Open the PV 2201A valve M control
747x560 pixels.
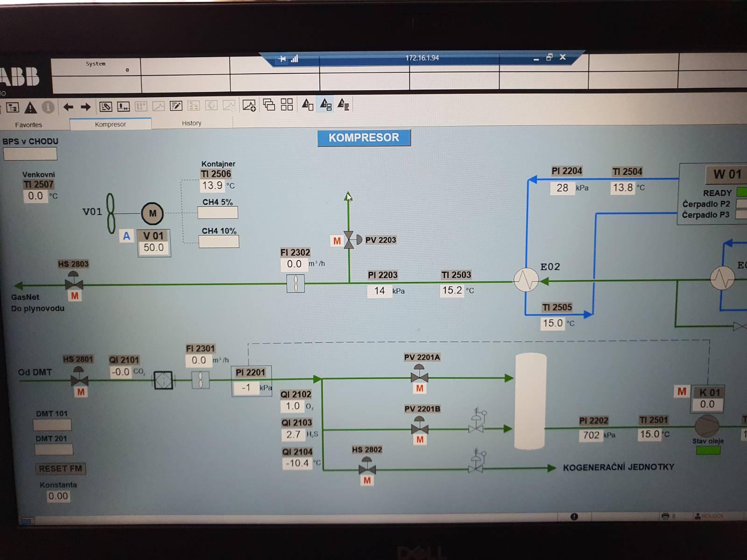[420, 388]
